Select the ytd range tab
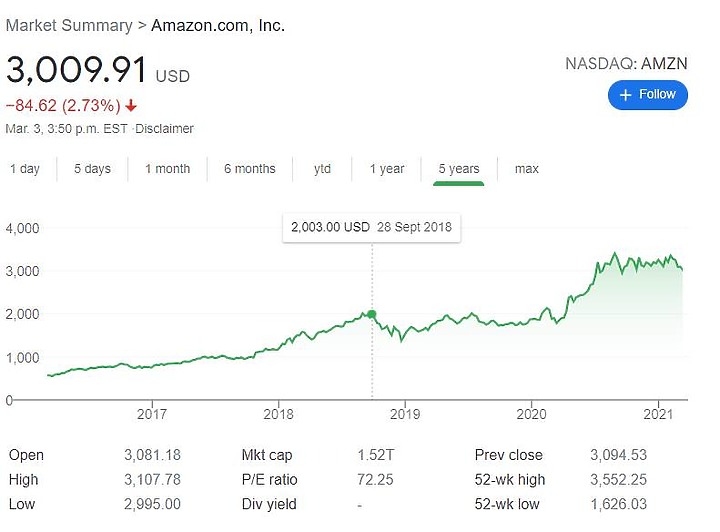 (322, 169)
